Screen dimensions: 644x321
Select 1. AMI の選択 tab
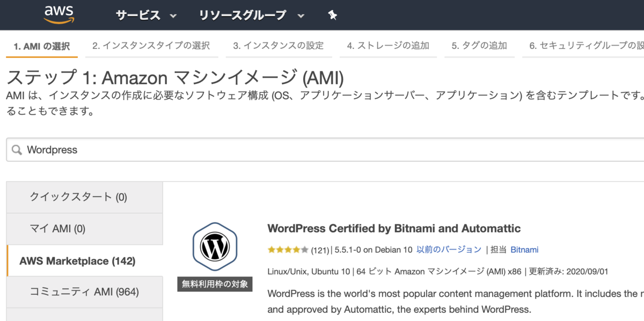[42, 47]
